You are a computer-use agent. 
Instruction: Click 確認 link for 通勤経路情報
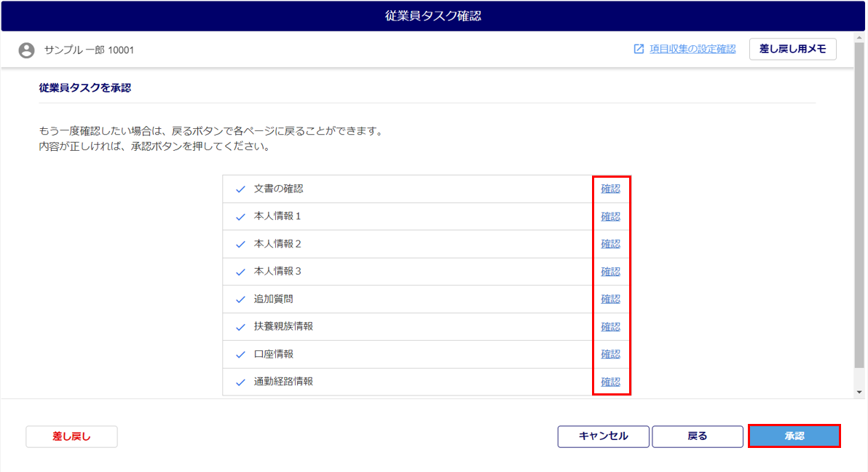[610, 382]
